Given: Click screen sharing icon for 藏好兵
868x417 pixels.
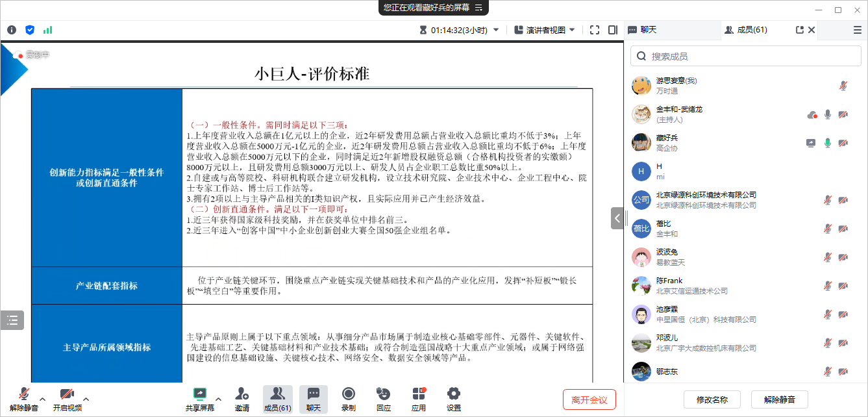Looking at the screenshot, I should 812,143.
